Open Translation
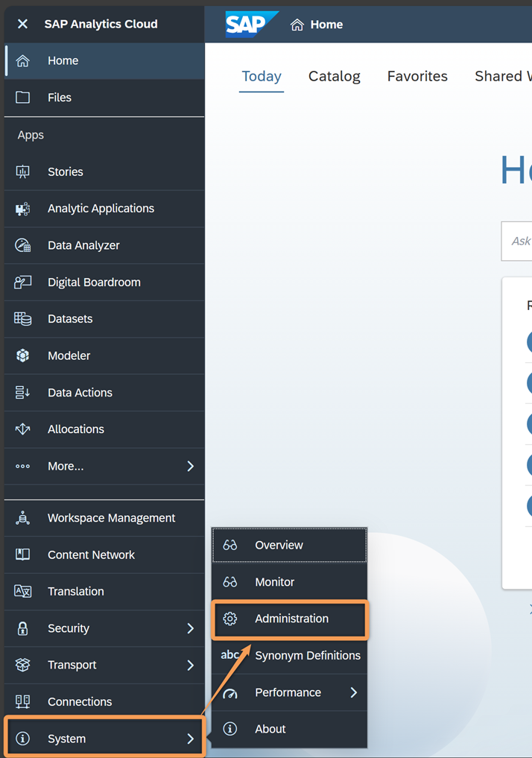The height and width of the screenshot is (758, 532). (x=104, y=591)
